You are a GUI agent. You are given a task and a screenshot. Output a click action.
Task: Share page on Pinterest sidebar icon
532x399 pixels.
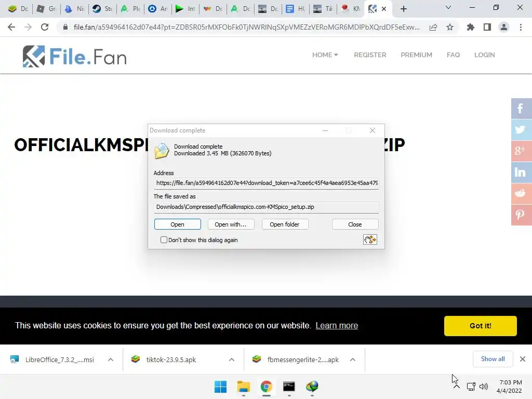(x=521, y=215)
